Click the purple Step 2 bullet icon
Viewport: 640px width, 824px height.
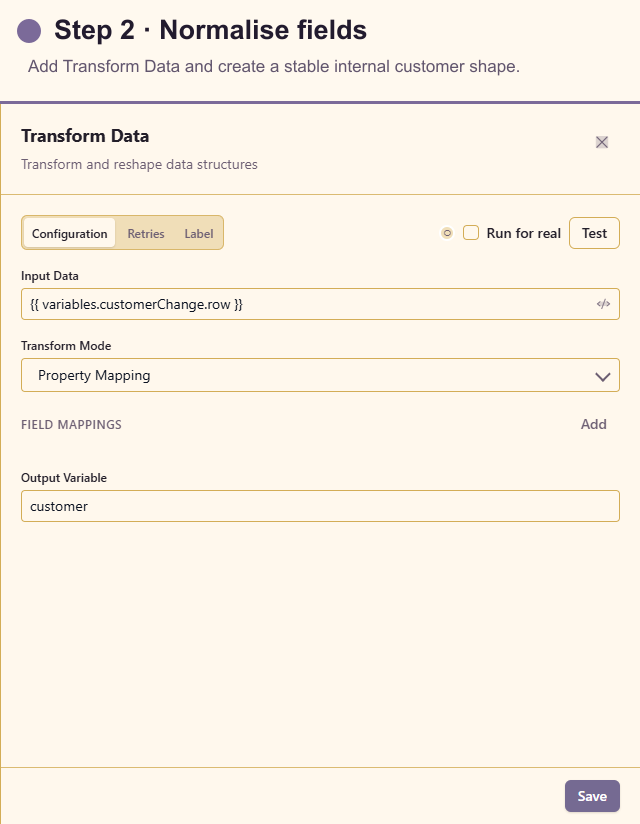point(29,30)
